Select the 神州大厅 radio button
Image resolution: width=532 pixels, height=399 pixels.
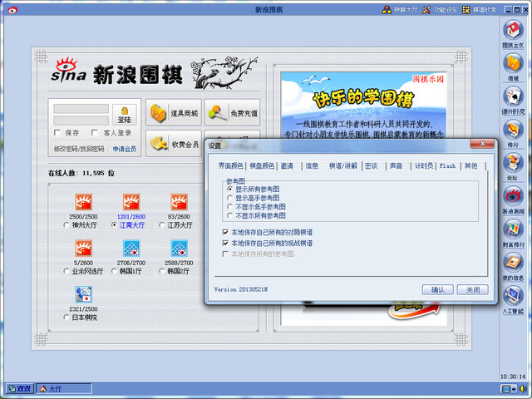point(66,225)
